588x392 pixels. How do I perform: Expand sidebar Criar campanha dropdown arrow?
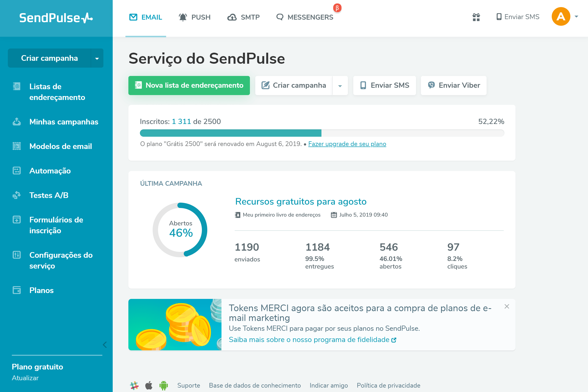coord(97,58)
